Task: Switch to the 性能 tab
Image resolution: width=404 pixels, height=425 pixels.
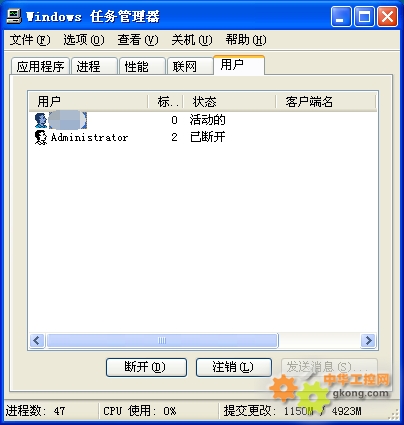Action: [142, 66]
